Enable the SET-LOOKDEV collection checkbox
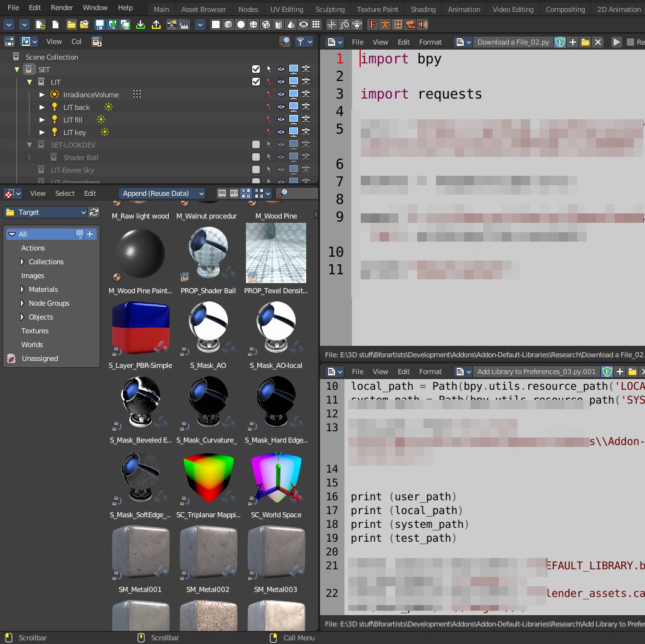 [x=256, y=144]
